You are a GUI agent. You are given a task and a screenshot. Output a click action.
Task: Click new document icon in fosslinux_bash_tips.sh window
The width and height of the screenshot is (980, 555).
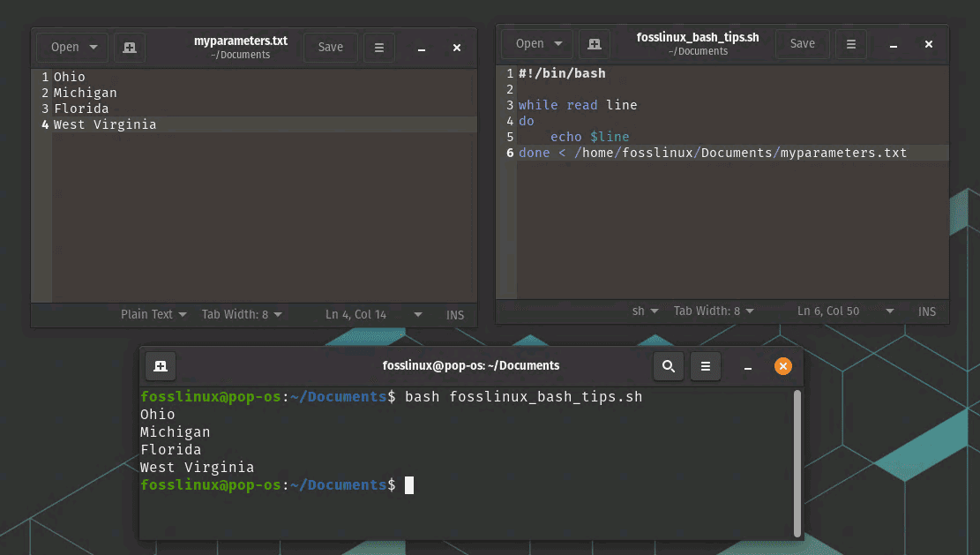(595, 44)
